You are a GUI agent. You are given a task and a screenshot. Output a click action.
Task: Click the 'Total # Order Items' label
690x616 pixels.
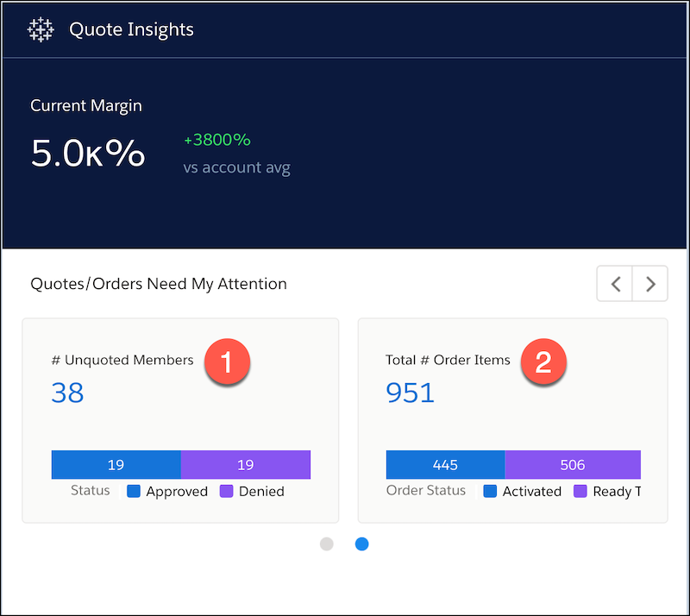pos(448,360)
